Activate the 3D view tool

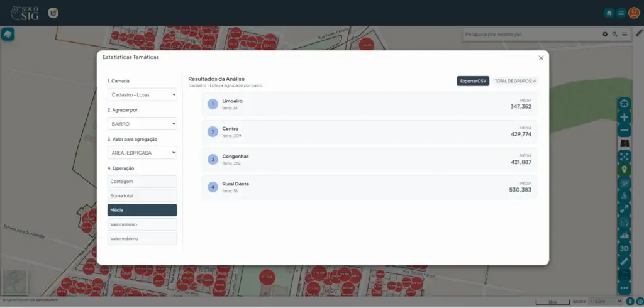tap(625, 248)
